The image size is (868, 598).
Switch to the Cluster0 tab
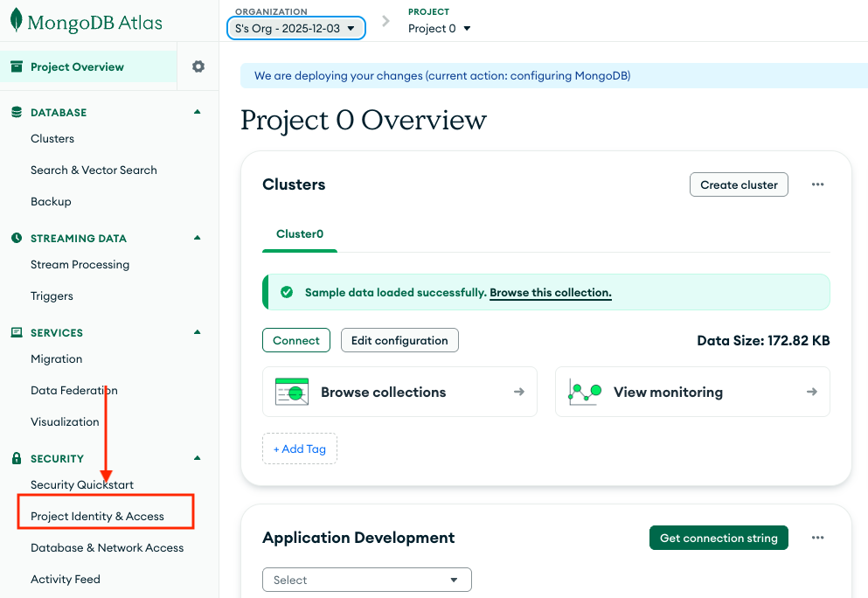299,234
